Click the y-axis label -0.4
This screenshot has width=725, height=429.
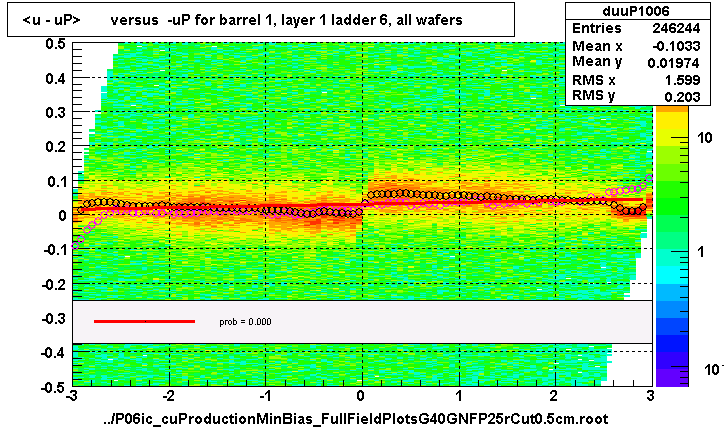[x=54, y=353]
